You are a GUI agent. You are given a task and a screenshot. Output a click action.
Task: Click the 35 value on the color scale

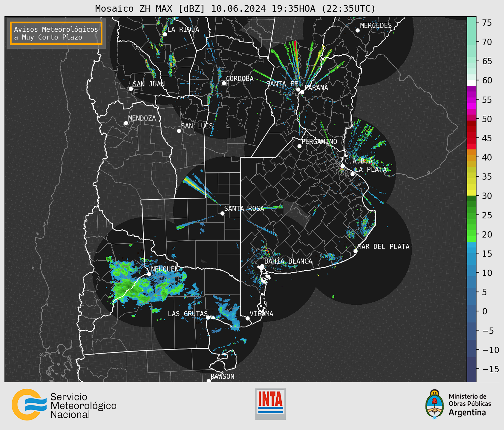click(487, 177)
